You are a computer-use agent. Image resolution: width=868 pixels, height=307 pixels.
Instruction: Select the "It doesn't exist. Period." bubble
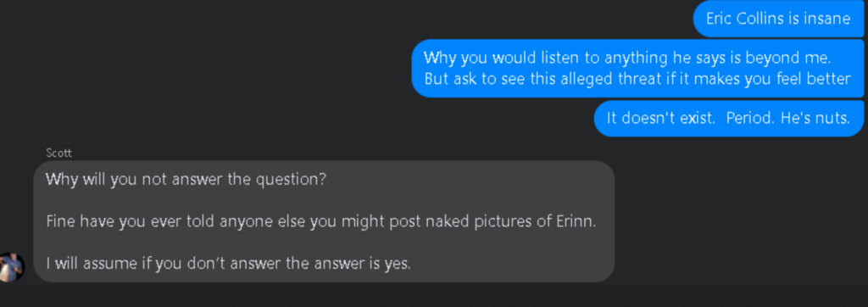[x=728, y=118]
